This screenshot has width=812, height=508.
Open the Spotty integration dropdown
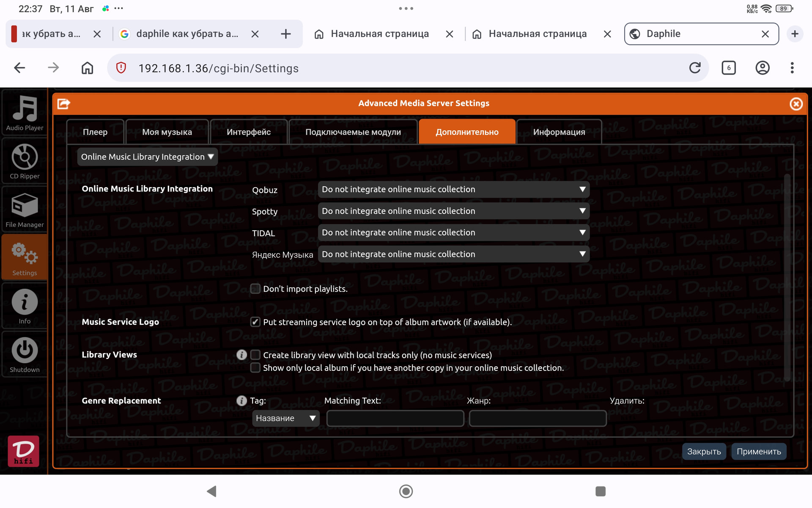click(x=453, y=211)
